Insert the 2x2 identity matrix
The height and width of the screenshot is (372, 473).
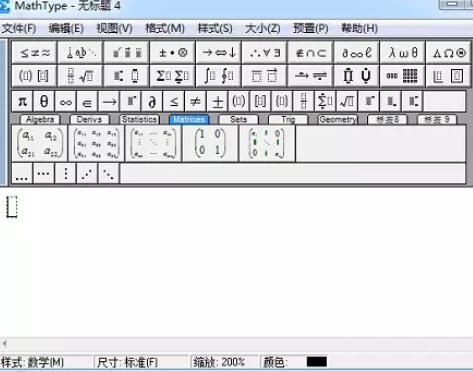point(210,143)
